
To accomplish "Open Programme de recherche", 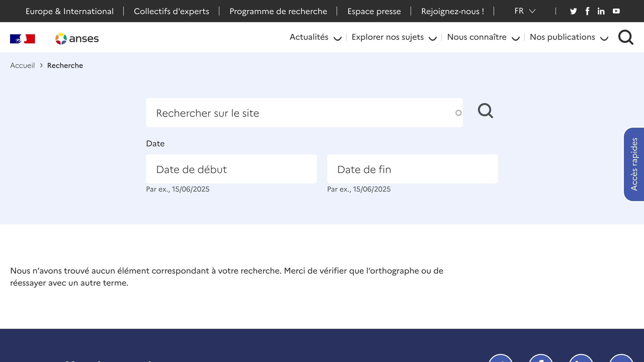I will pyautogui.click(x=278, y=11).
